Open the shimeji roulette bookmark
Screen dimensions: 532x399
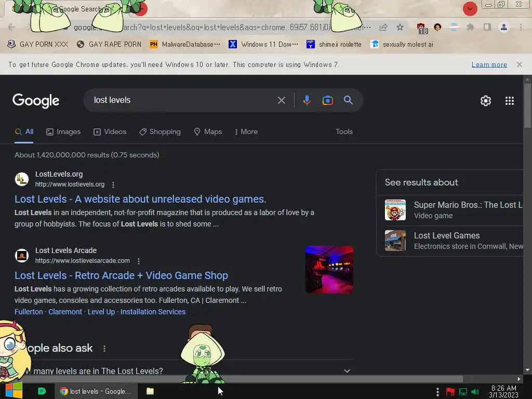click(334, 45)
